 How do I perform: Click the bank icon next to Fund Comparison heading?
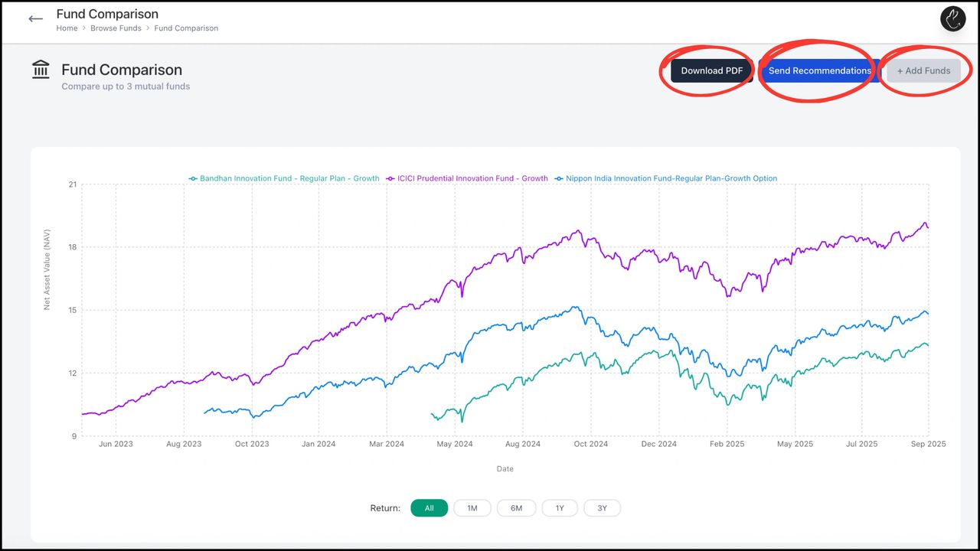click(40, 69)
